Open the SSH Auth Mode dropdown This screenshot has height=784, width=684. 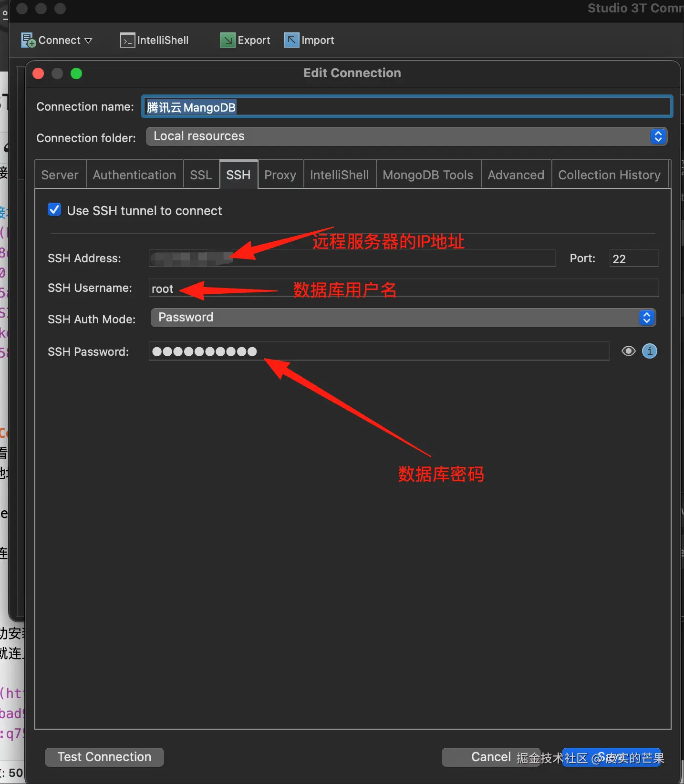tap(404, 318)
